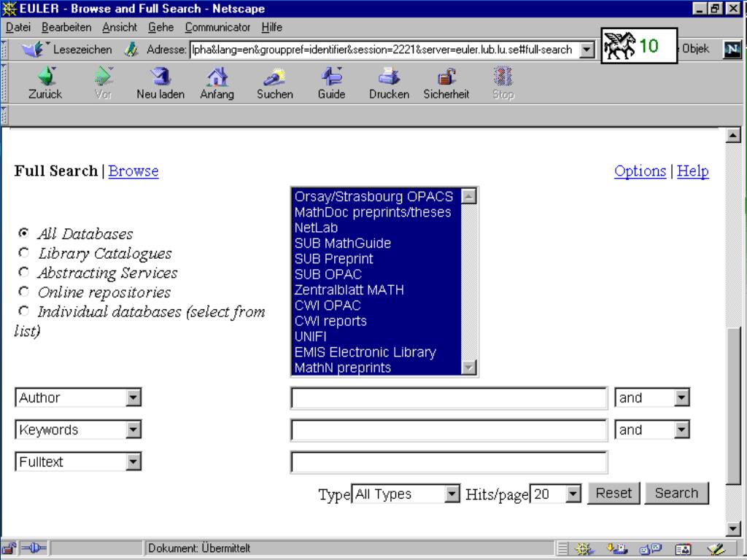
Task: Expand the All Types dropdown
Action: 406,494
